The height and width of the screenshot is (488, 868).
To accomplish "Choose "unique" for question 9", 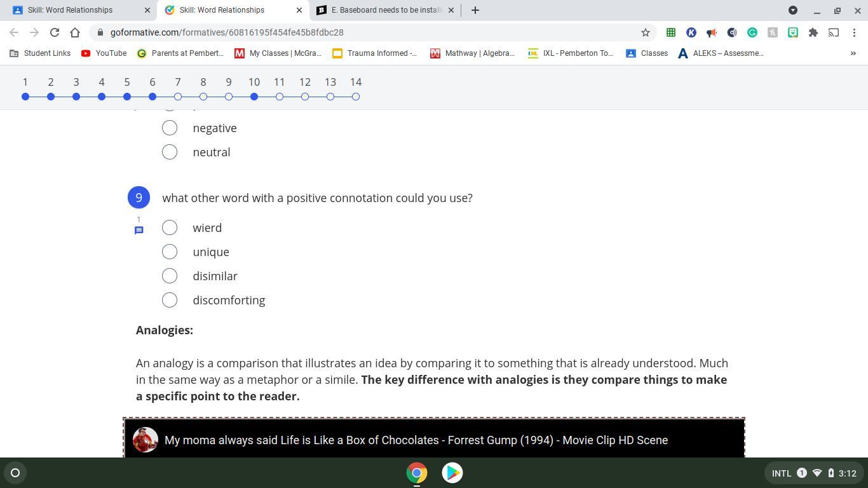I will pos(169,252).
